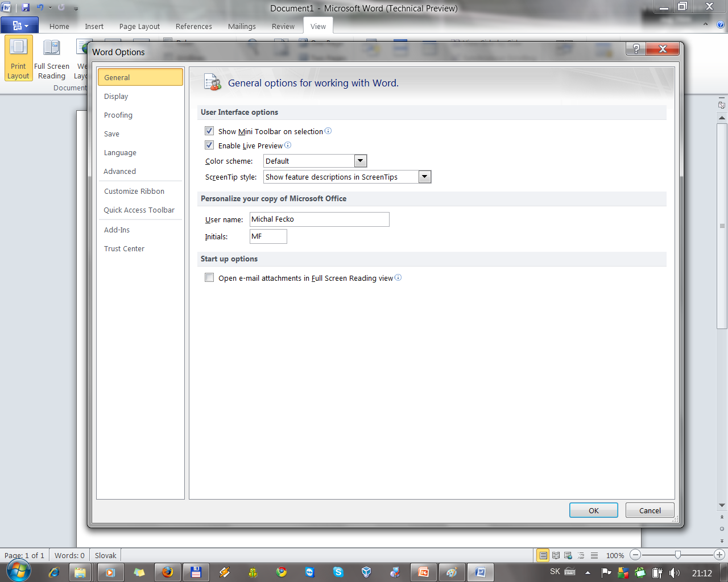Click info icon next to Show Mini Toolbar
Screen dimensions: 728x582
(328, 131)
